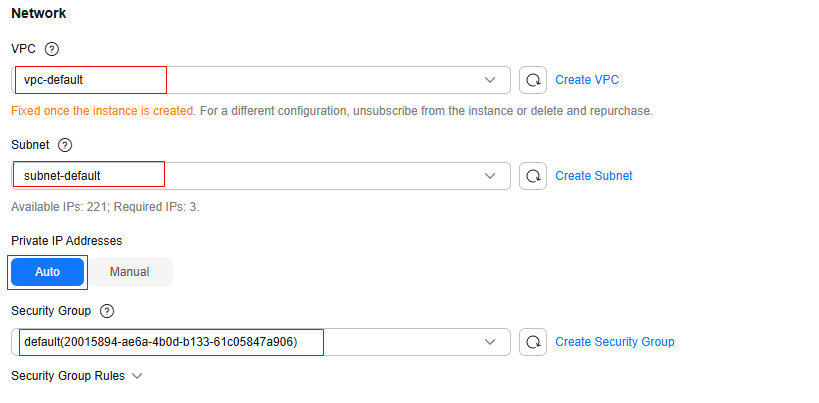Show the Security Group help tooltip icon
819x403 pixels.
[107, 311]
